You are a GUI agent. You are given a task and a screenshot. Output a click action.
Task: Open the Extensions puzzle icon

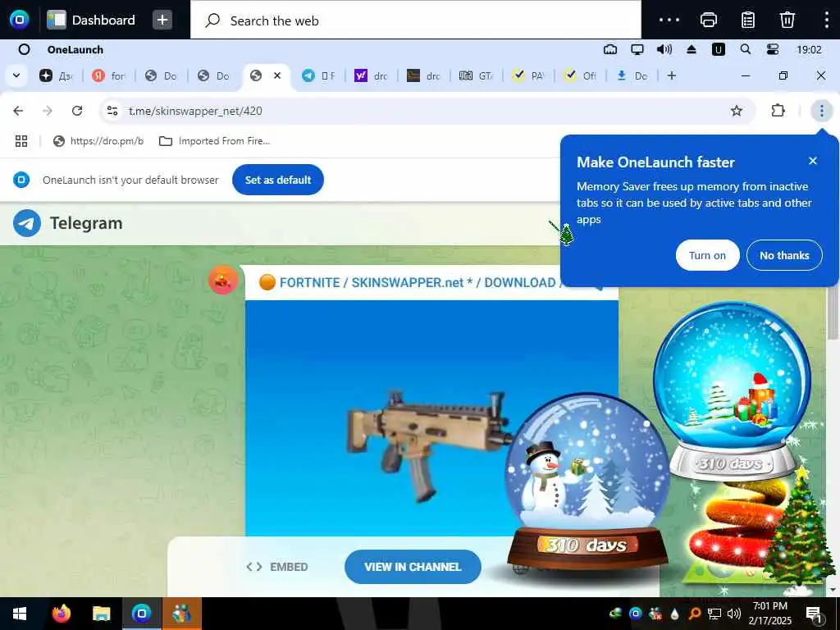778,111
